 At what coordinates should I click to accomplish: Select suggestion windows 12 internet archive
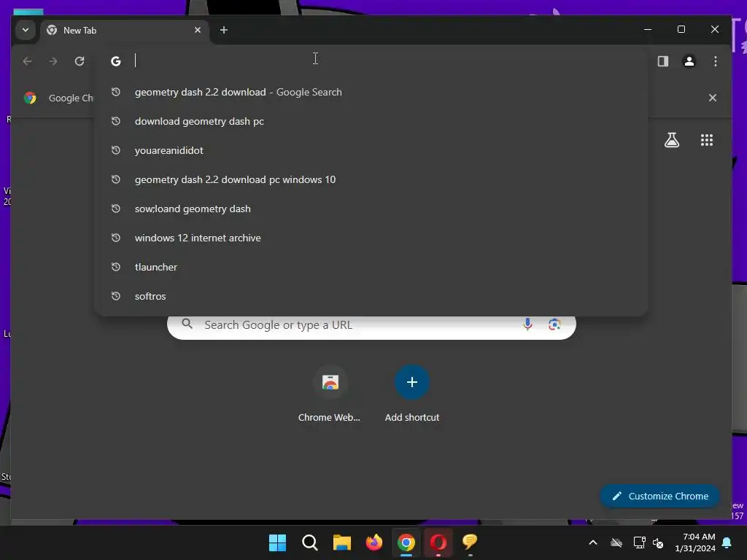pos(371,238)
